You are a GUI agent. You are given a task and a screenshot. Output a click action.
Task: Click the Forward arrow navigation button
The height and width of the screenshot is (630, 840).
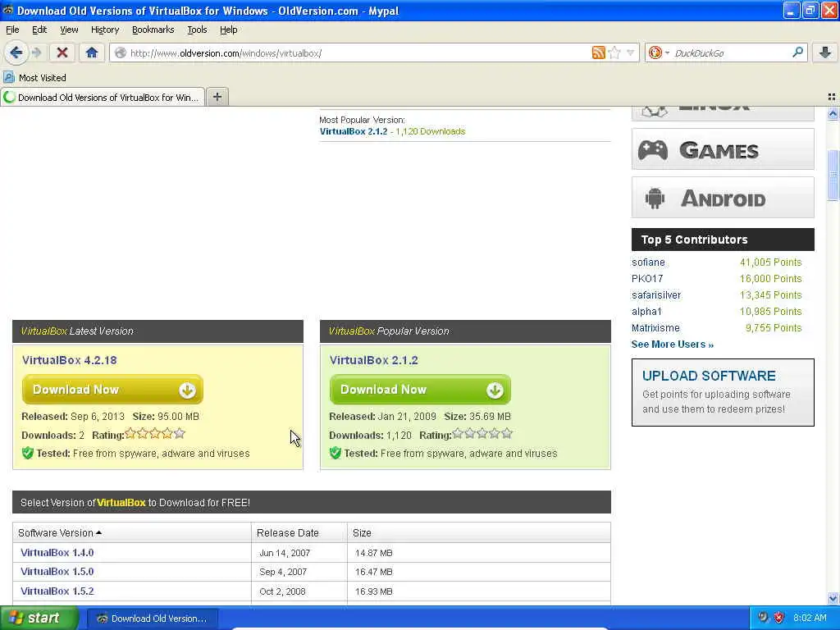[x=36, y=52]
